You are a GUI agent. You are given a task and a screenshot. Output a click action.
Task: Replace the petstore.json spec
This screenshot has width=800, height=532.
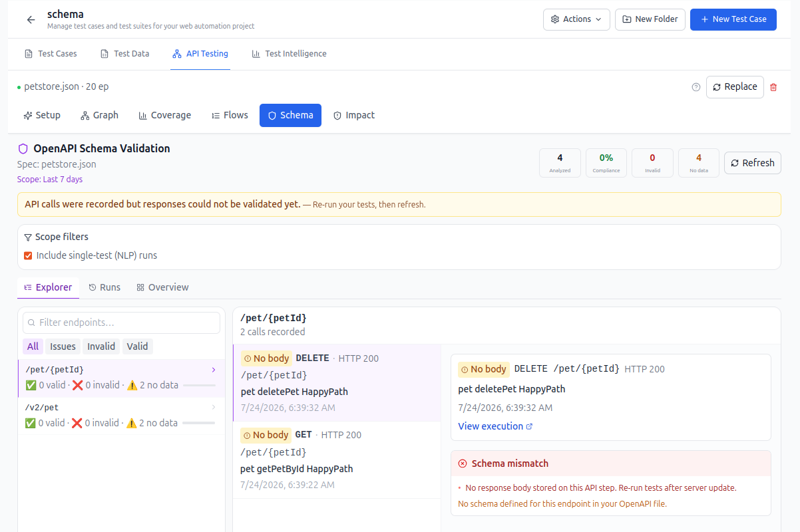(735, 87)
